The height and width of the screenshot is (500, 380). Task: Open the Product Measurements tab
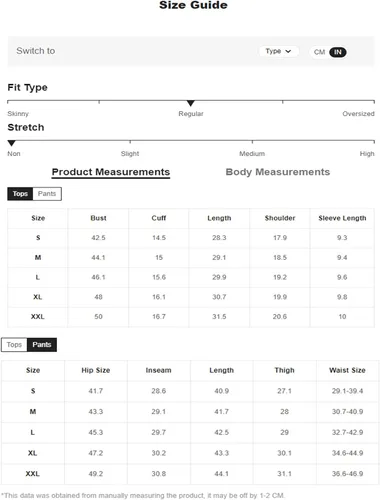111,172
